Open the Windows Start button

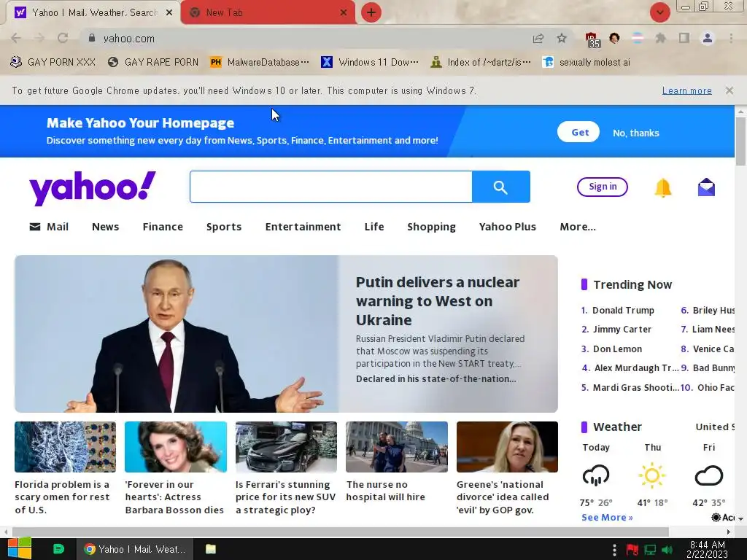(19, 549)
